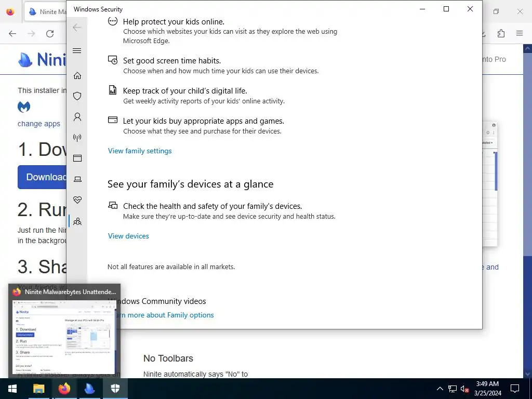Click View devices link

(128, 236)
